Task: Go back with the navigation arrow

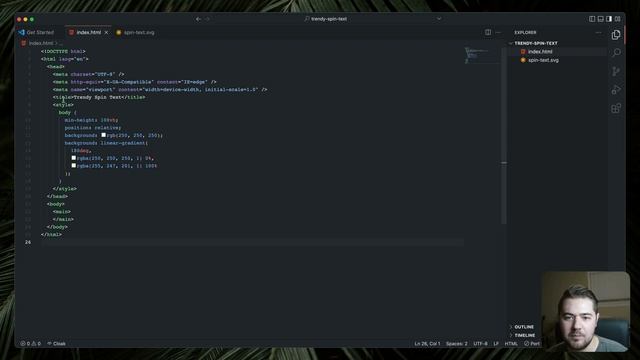Action: point(198,19)
